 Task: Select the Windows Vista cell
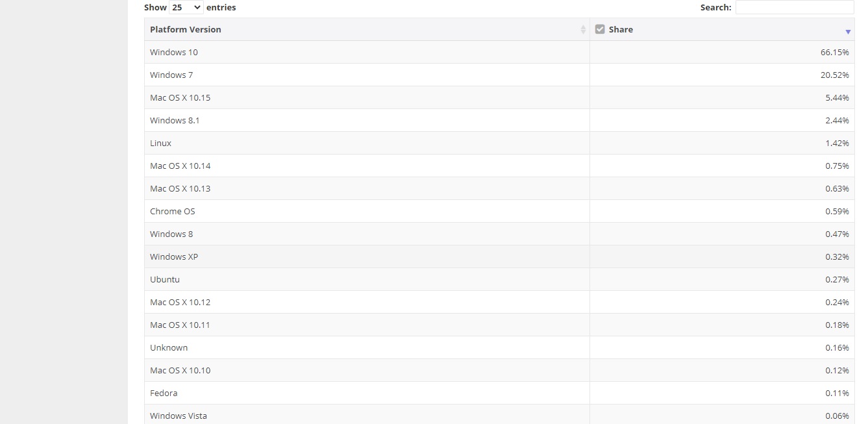(367, 414)
